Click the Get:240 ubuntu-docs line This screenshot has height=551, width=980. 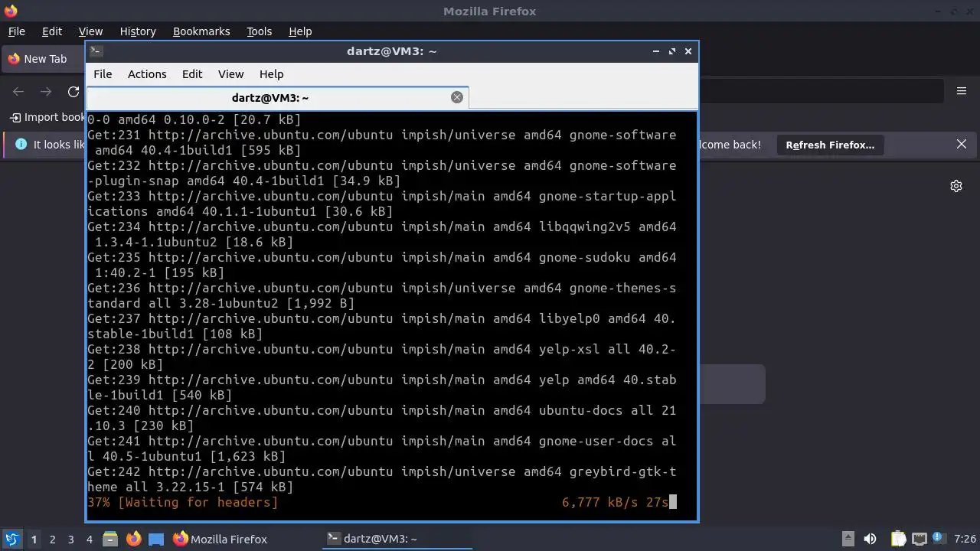point(382,418)
